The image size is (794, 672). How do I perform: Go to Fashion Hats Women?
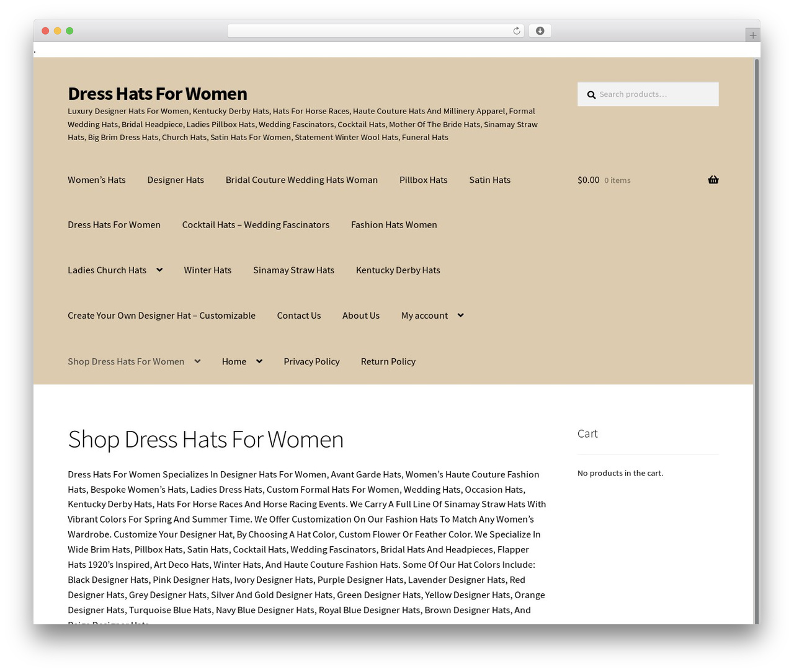(394, 224)
